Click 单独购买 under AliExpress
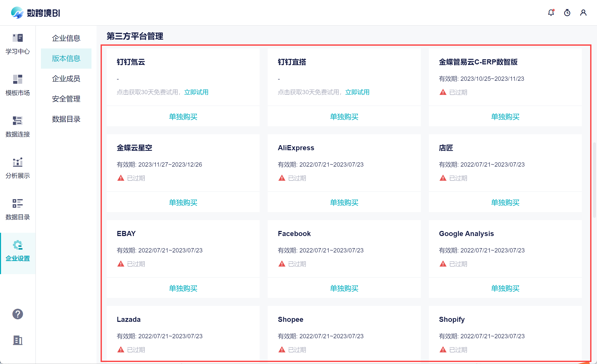This screenshot has width=597, height=364. click(x=344, y=202)
